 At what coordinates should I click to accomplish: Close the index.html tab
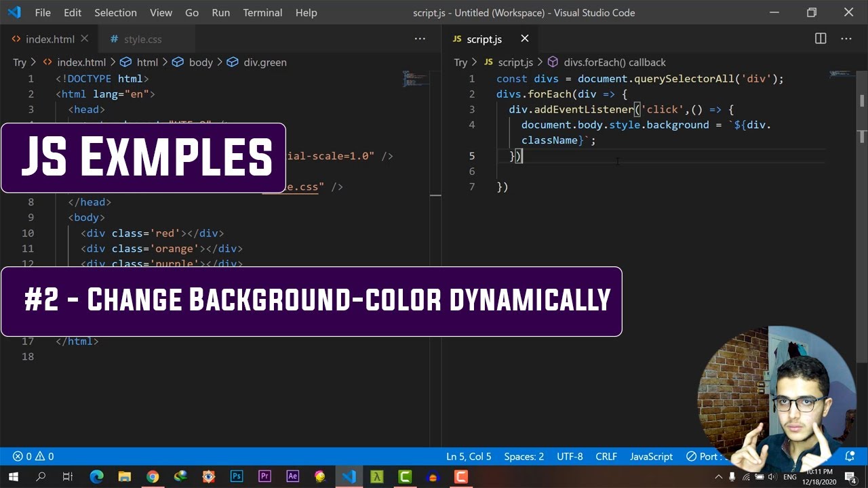tap(84, 39)
